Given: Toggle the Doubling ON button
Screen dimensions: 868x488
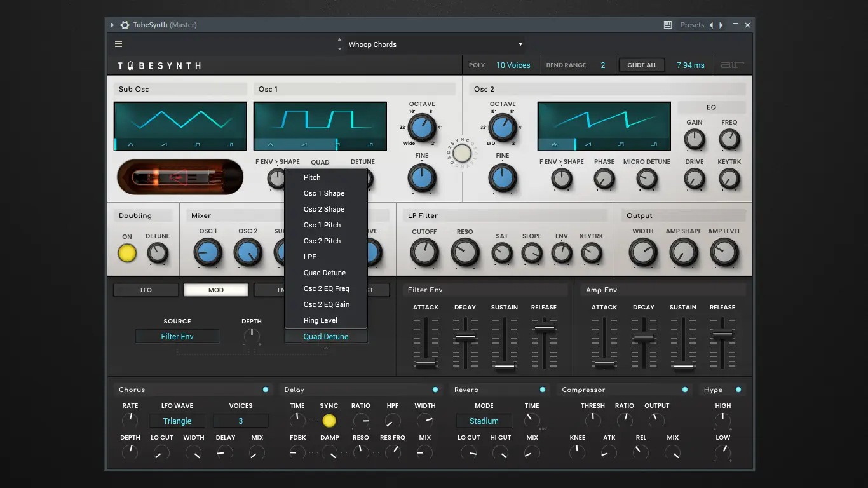Looking at the screenshot, I should click(127, 253).
